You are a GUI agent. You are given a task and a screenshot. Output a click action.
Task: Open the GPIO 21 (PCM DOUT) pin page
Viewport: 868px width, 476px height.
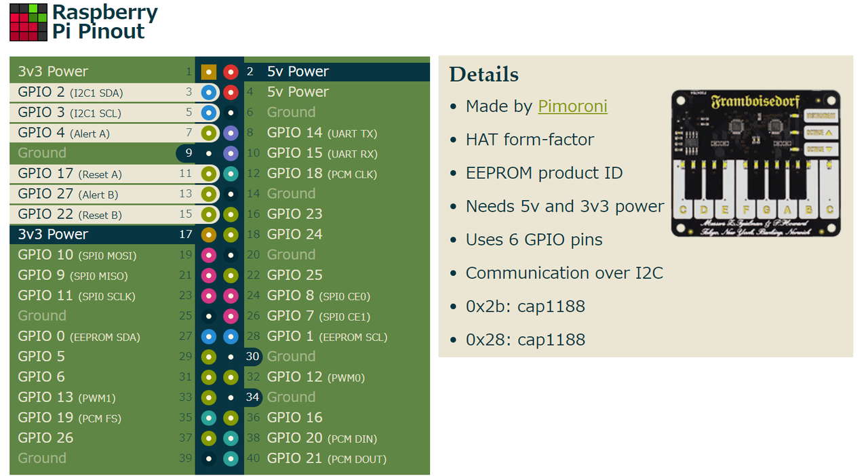click(327, 458)
